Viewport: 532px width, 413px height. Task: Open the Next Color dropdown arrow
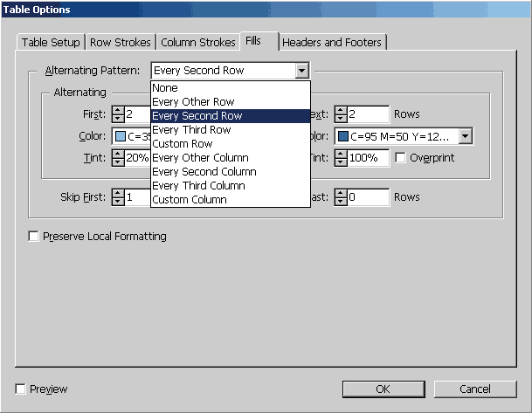[465, 136]
